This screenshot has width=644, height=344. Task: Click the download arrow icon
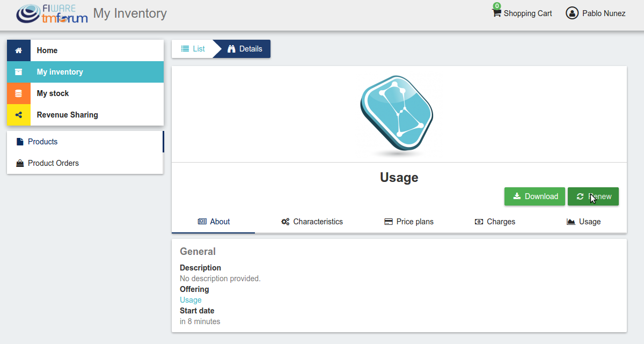[x=517, y=196]
